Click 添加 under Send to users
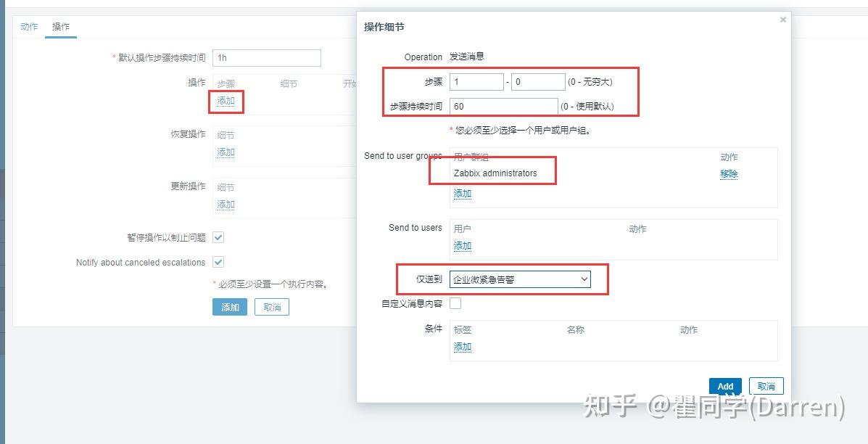The image size is (868, 444). tap(462, 246)
